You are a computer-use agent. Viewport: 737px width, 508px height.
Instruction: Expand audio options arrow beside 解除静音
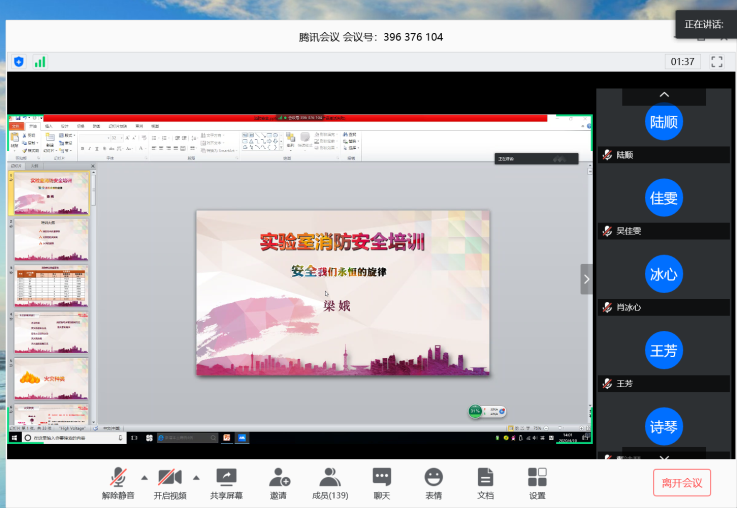pyautogui.click(x=144, y=477)
